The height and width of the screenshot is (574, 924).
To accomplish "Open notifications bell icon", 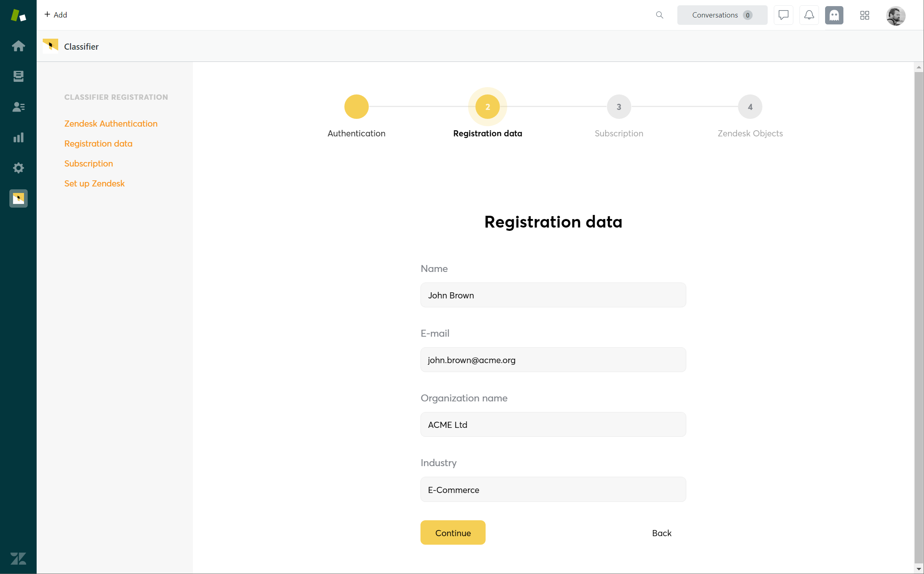I will 809,15.
